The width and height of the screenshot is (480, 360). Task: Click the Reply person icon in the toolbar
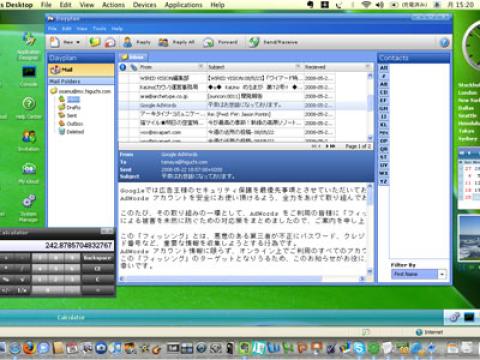point(127,42)
